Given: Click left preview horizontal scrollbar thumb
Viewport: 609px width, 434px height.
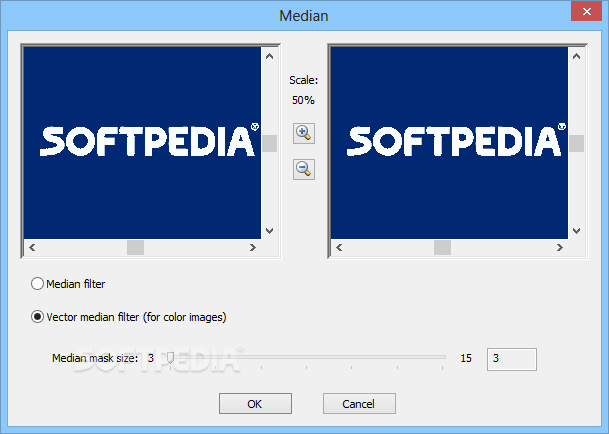Looking at the screenshot, I should point(136,248).
